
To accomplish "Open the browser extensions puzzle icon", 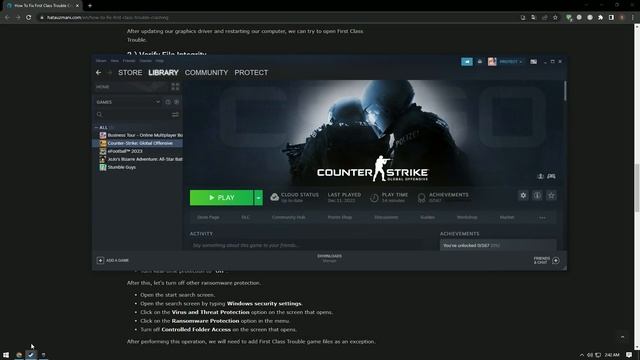I will coord(600,18).
